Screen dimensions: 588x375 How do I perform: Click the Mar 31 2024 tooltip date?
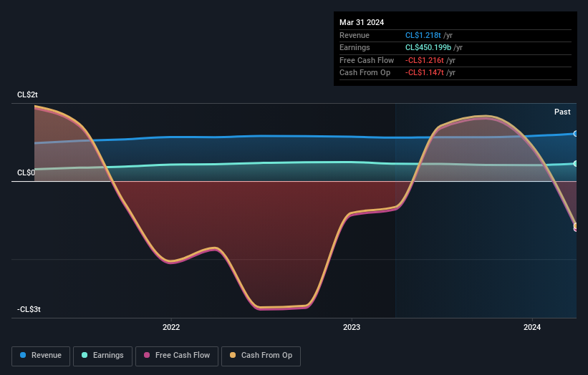click(x=362, y=22)
